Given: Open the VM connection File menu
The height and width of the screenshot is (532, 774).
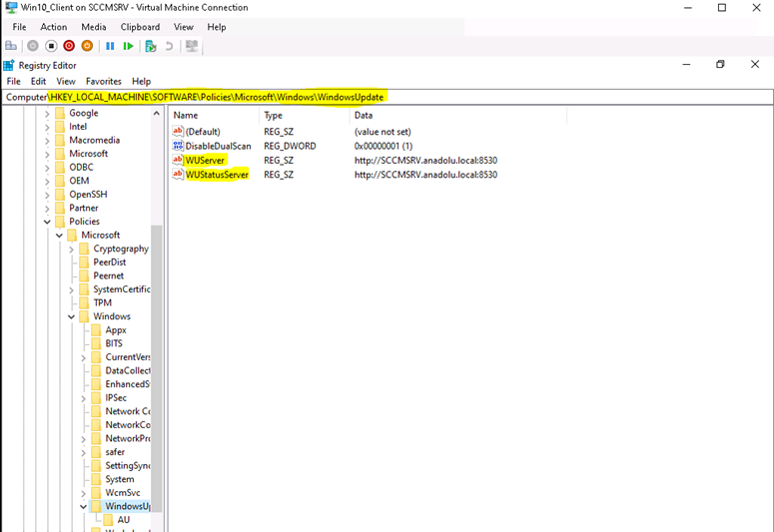Looking at the screenshot, I should pos(19,27).
